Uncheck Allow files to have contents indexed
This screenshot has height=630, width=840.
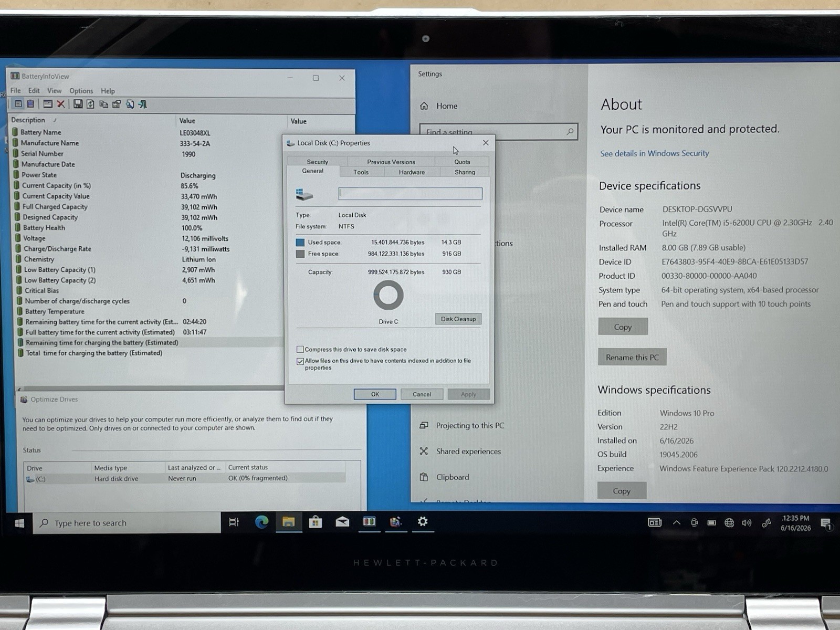coord(300,361)
